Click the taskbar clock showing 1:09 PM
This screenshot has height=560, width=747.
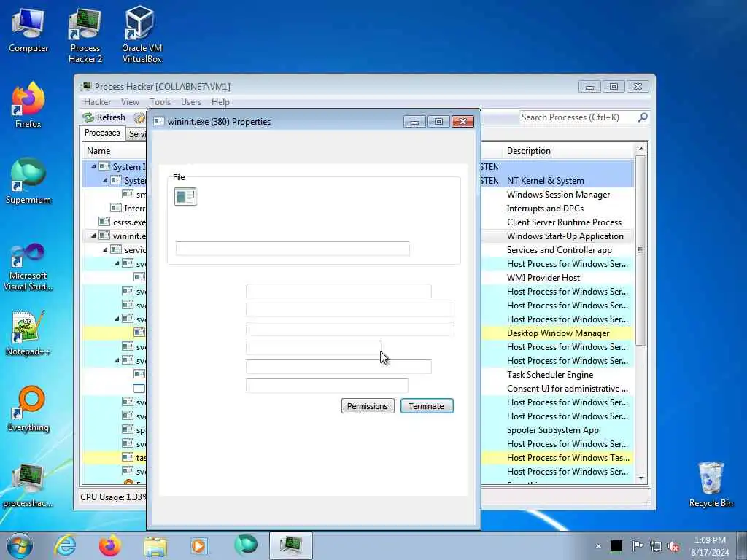[709, 546]
